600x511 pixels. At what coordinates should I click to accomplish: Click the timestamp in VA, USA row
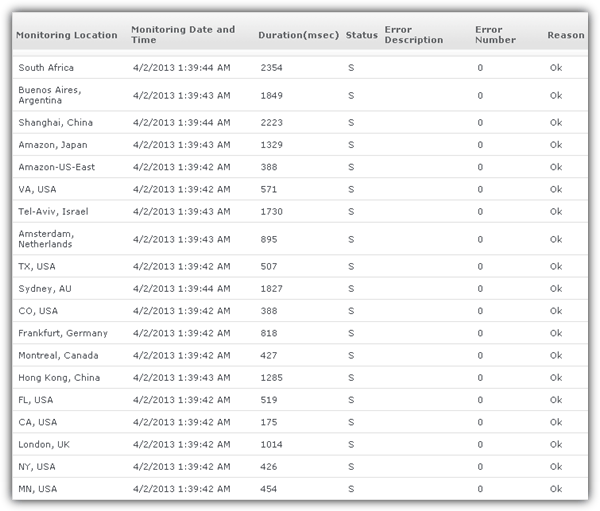click(x=182, y=189)
